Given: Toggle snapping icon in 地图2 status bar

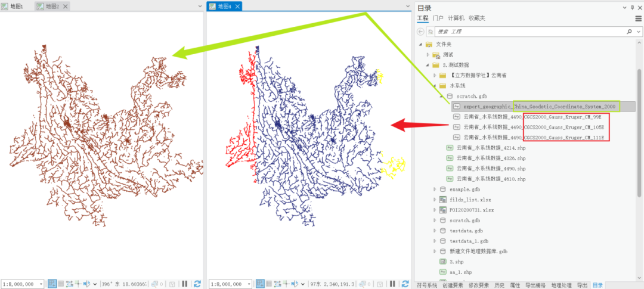Looking at the screenshot, I should point(52,284).
